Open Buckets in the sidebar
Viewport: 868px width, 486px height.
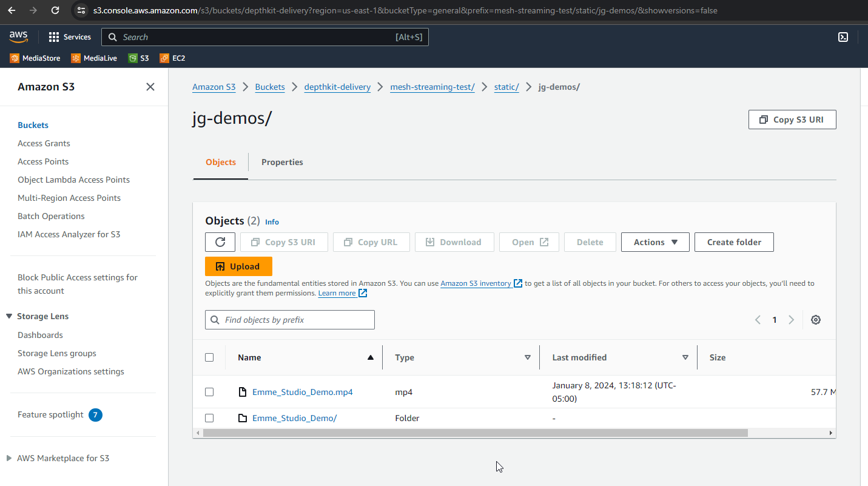(x=33, y=125)
